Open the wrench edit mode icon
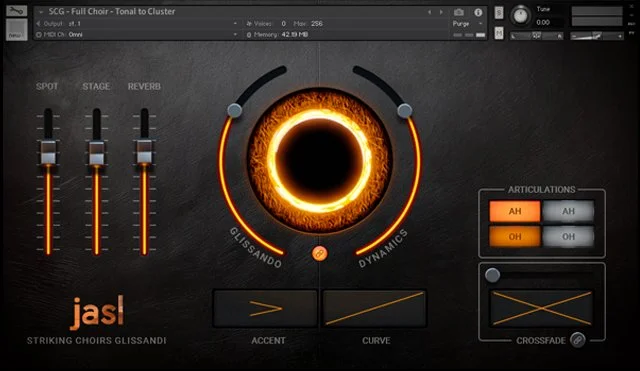This screenshot has width=640, height=371. 16,11
